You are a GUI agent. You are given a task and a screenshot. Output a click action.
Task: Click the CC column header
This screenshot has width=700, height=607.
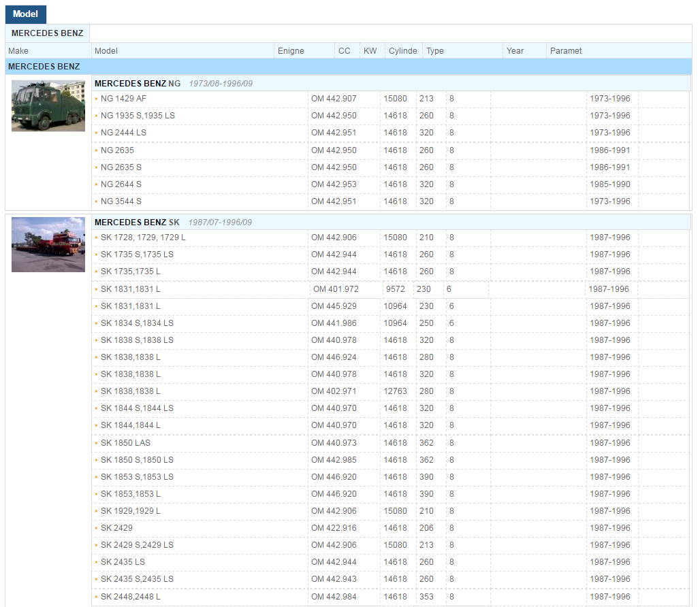click(x=344, y=51)
